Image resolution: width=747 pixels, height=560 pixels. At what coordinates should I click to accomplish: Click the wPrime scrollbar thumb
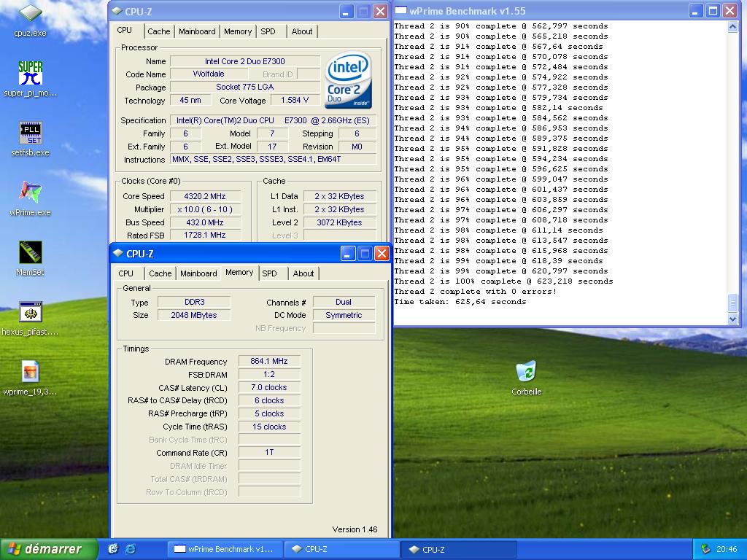[x=732, y=302]
